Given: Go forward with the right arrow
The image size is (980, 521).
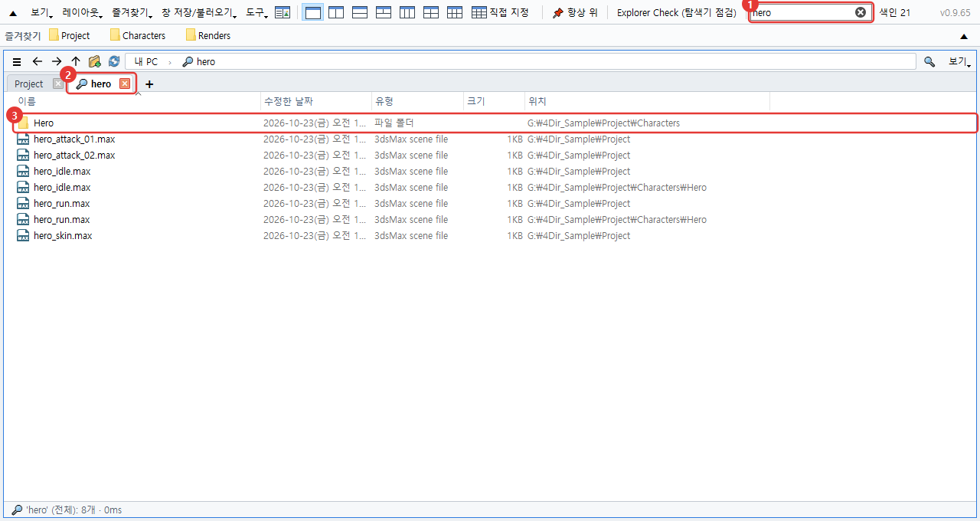Looking at the screenshot, I should point(56,61).
